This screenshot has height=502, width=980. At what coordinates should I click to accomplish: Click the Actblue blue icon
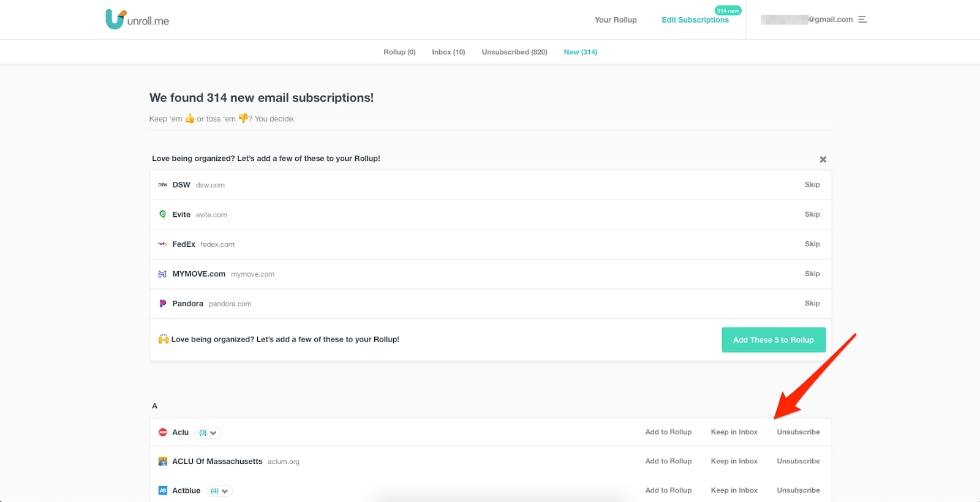tap(162, 490)
